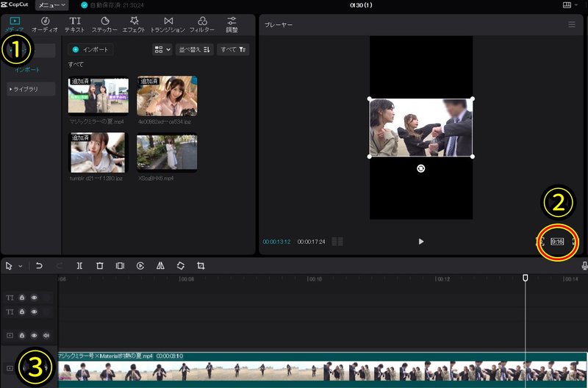Click the インポート button with plus icon
The image size is (588, 388).
point(90,49)
